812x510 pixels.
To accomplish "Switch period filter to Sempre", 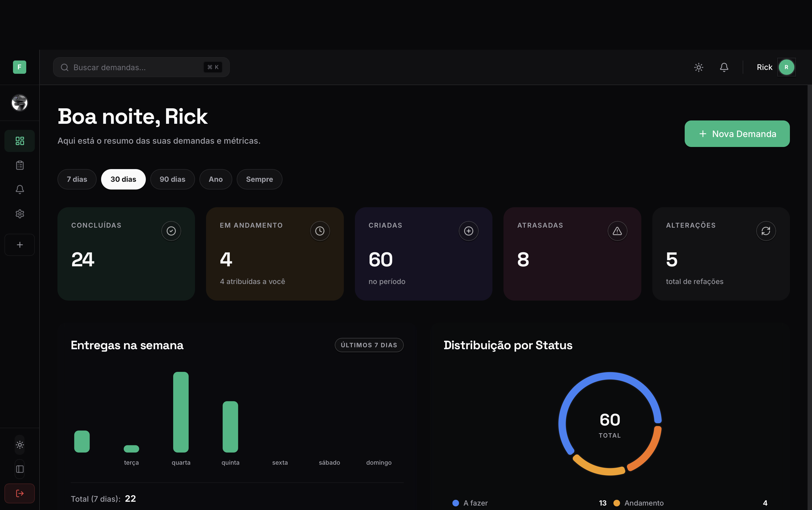I will click(259, 180).
